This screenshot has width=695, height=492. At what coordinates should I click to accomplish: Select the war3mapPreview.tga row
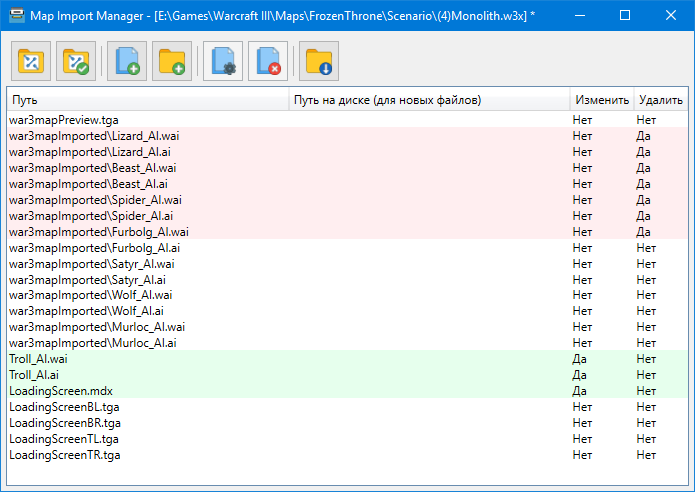348,120
